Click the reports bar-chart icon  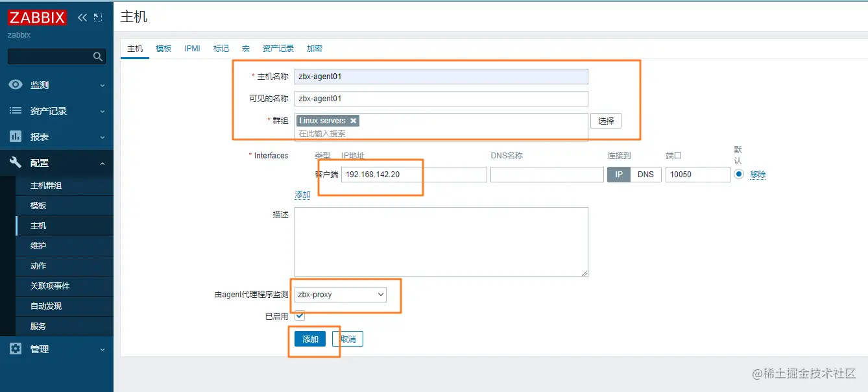(x=16, y=137)
